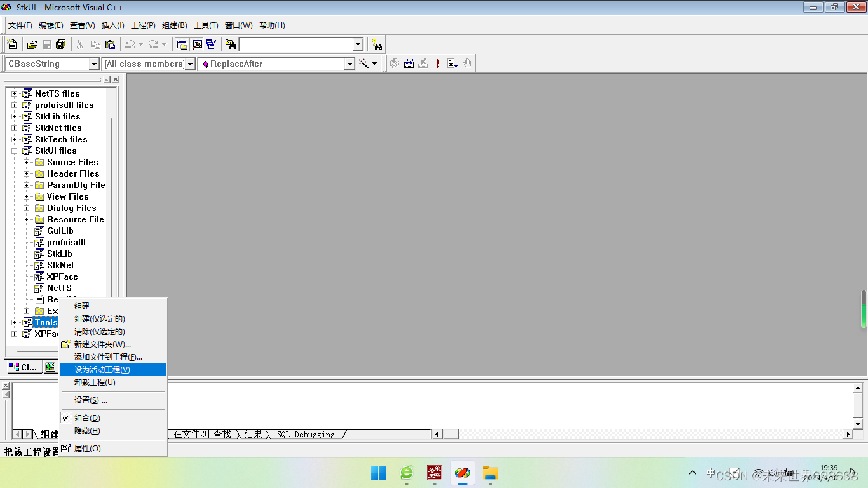Click the hand Breakpoint icon
Viewport: 868px width, 488px height.
click(x=467, y=64)
